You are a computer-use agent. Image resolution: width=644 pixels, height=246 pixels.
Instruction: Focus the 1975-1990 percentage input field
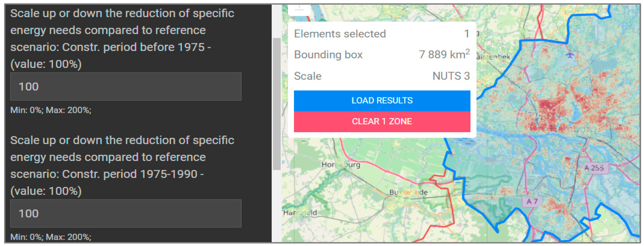tap(126, 213)
